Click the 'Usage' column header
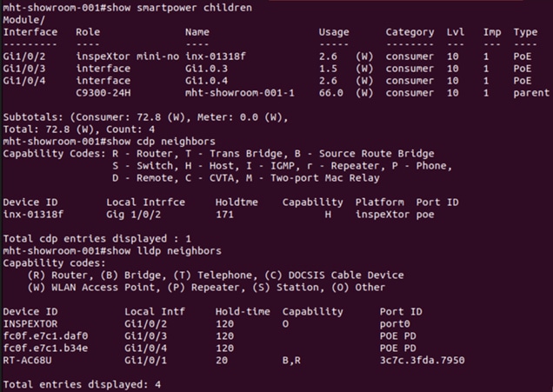 pyautogui.click(x=334, y=32)
